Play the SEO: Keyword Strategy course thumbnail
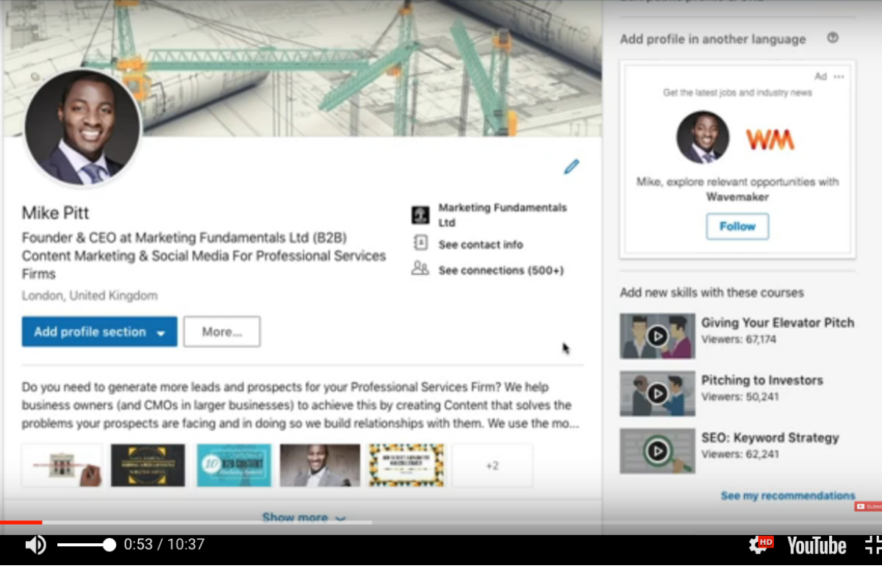This screenshot has height=588, width=882. [657, 451]
